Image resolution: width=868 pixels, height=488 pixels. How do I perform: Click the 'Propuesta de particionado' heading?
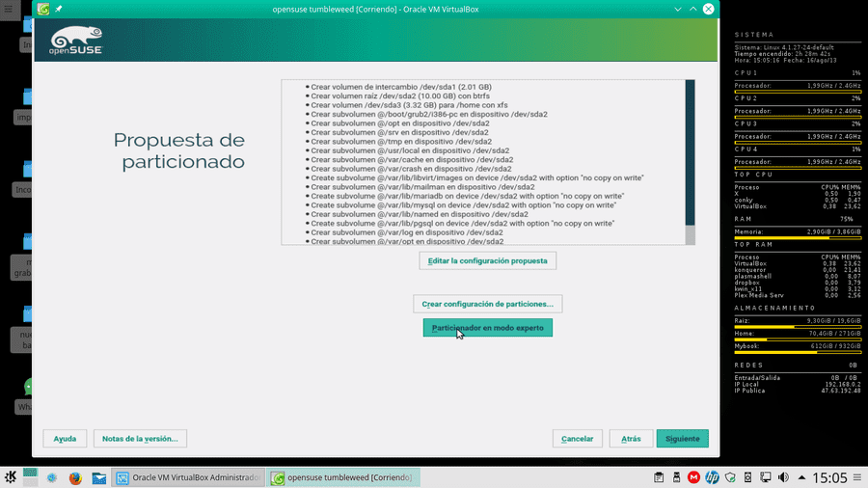click(x=179, y=150)
